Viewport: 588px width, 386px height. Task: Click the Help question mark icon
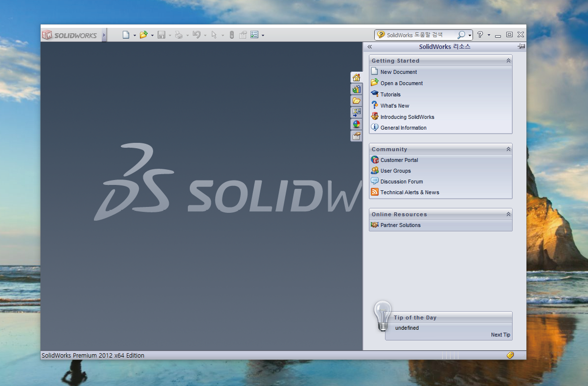480,35
